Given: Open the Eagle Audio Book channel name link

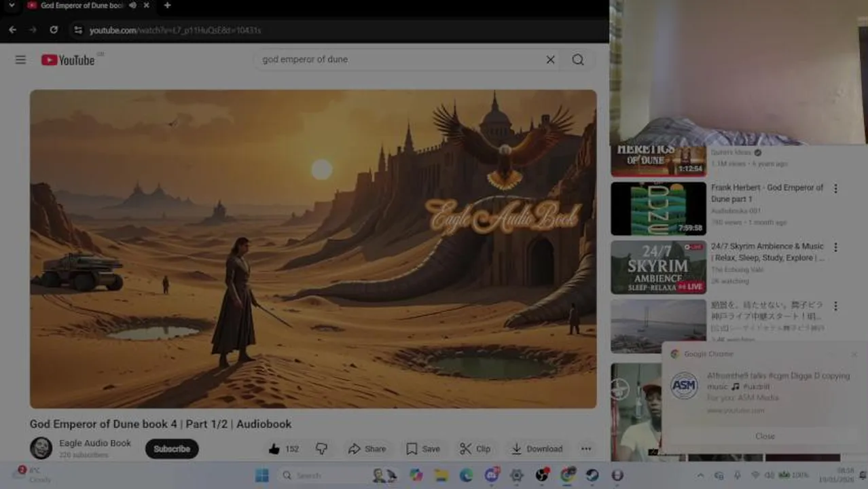Looking at the screenshot, I should click(x=95, y=443).
